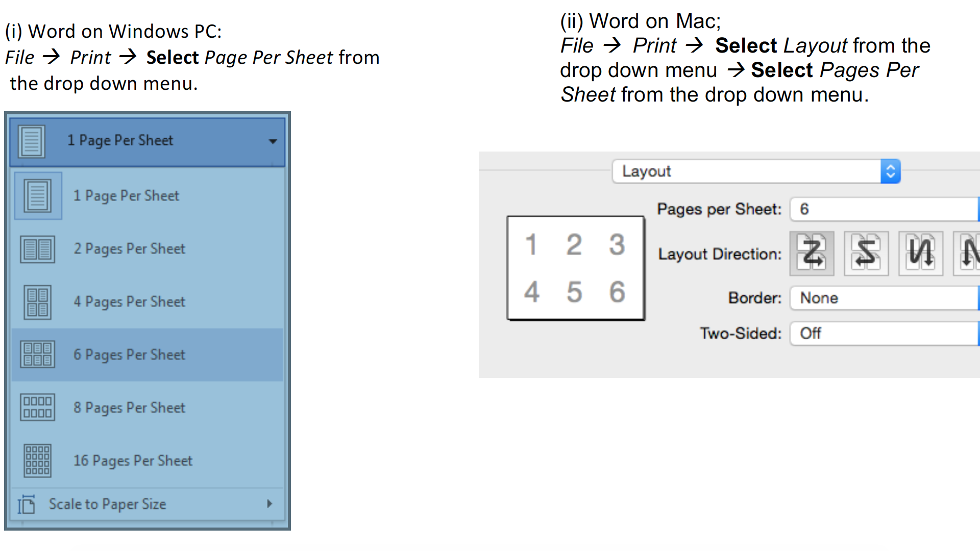Pick the 16 Pages Per Sheet icon
This screenshot has height=551, width=980.
[37, 460]
